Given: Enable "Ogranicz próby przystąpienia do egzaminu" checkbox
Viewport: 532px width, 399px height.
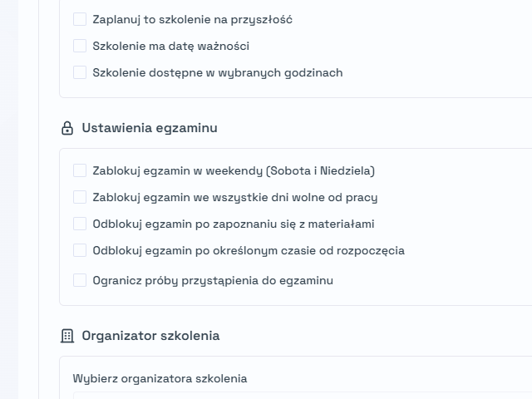Looking at the screenshot, I should coord(80,281).
